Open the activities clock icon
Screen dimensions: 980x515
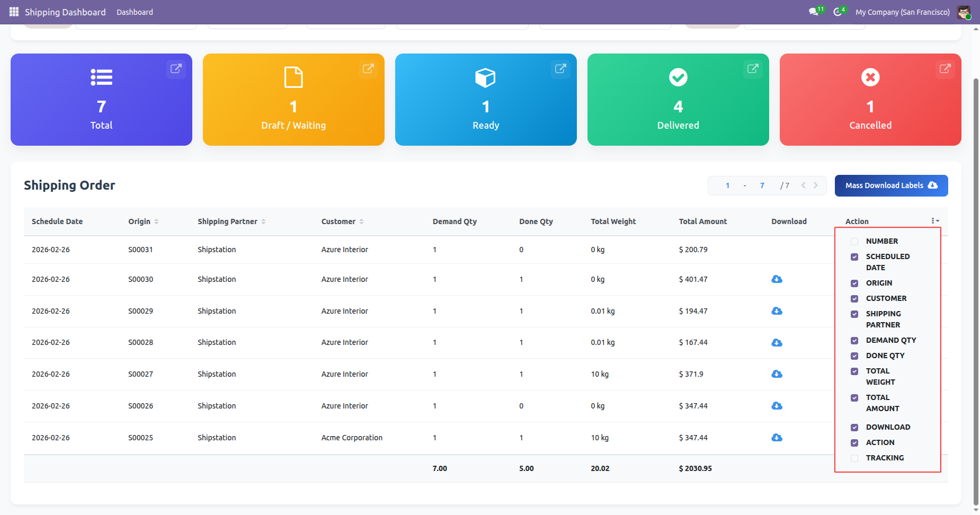[838, 12]
